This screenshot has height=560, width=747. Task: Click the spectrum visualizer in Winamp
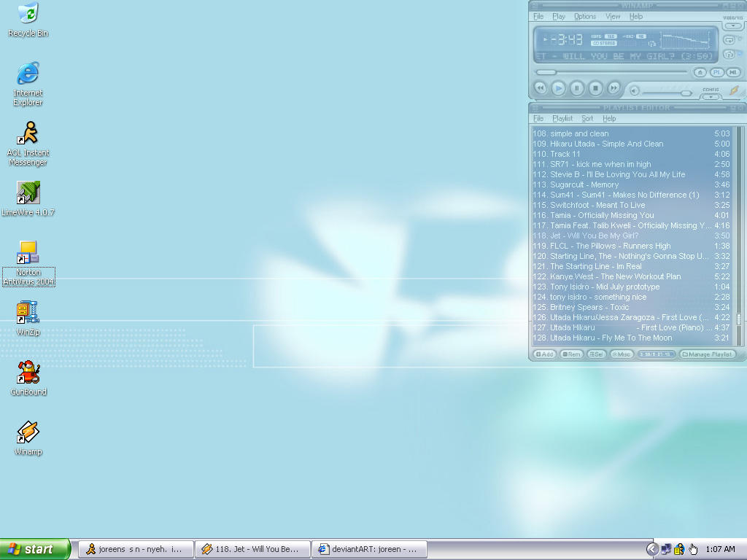[684, 40]
